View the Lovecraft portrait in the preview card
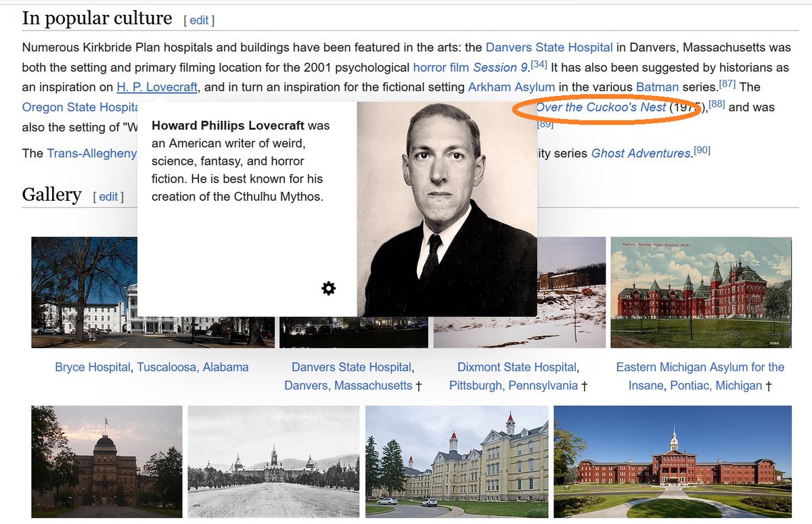812x524 pixels. pos(447,209)
